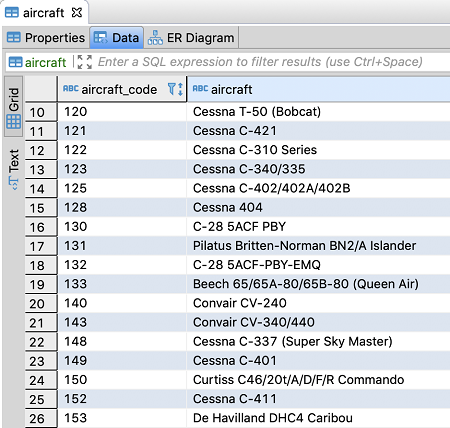Screen dimensions: 450x428
Task: Open the Properties tab
Action: [x=46, y=38]
